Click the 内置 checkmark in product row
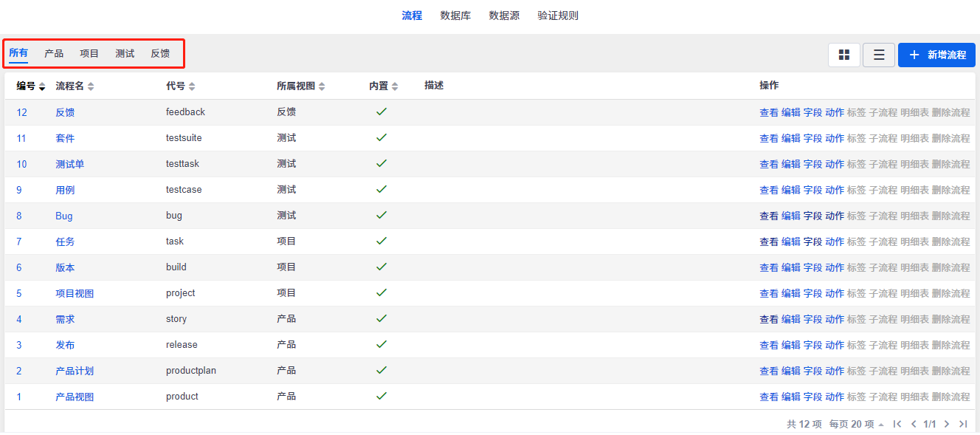 (x=382, y=396)
